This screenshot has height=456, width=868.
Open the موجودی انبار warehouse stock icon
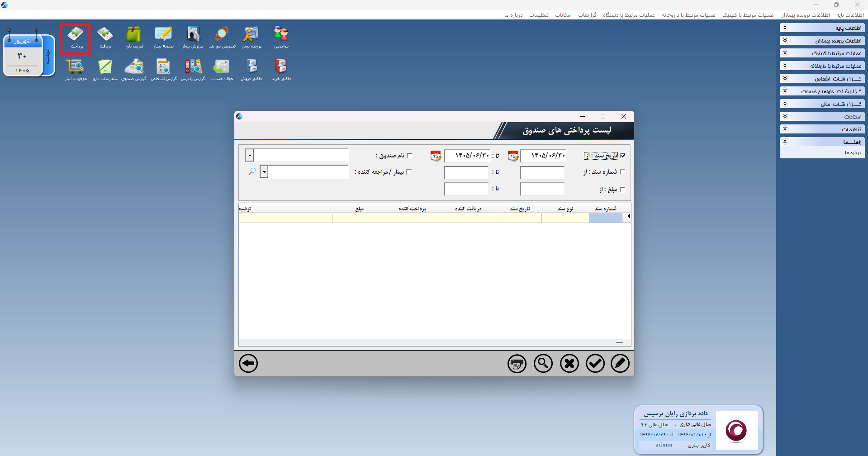[x=76, y=70]
